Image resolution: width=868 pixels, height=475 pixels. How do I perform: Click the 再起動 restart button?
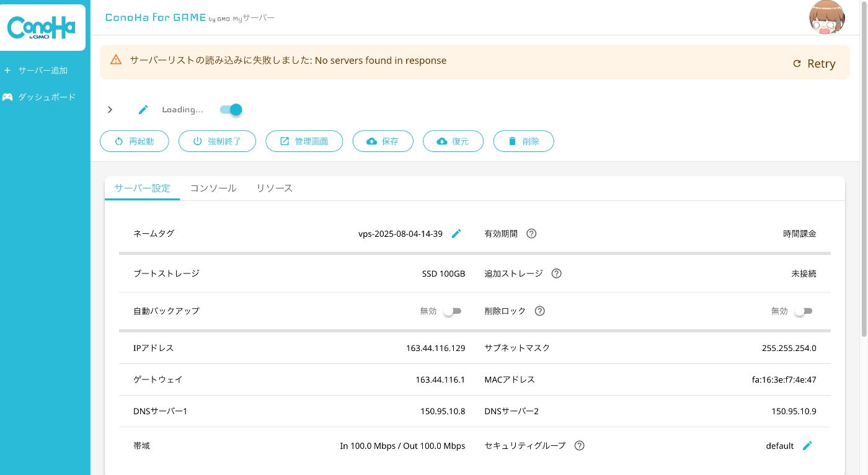[x=135, y=141]
